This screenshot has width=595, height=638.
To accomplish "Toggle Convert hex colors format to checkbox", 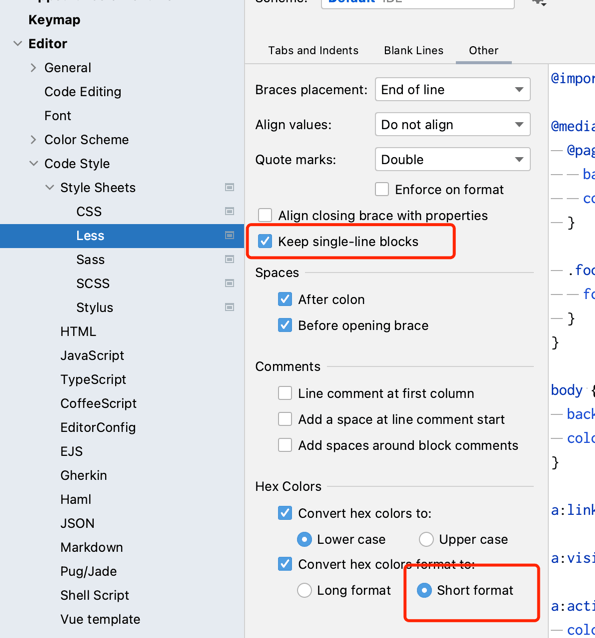I will [285, 564].
